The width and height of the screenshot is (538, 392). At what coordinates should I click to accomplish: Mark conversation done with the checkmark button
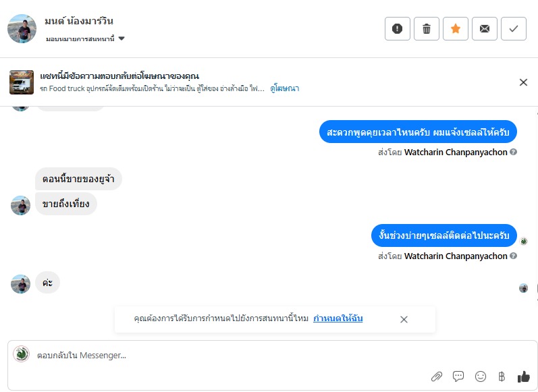(514, 29)
